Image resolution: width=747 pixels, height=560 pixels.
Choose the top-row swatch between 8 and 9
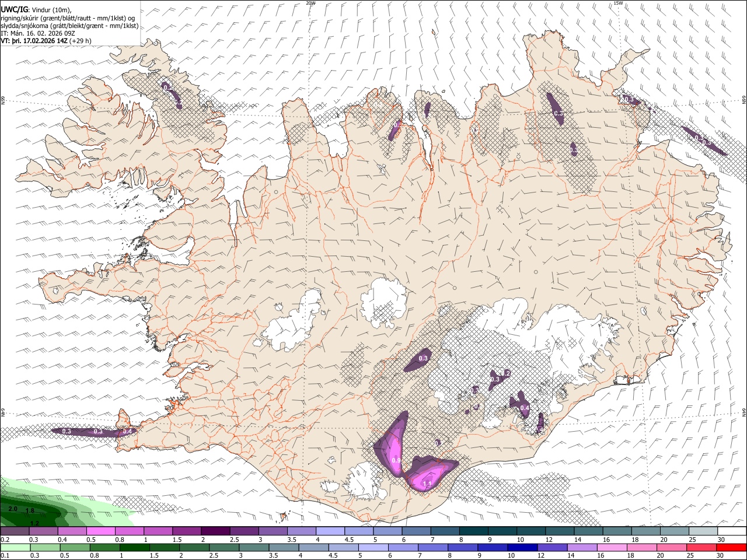coord(473,531)
